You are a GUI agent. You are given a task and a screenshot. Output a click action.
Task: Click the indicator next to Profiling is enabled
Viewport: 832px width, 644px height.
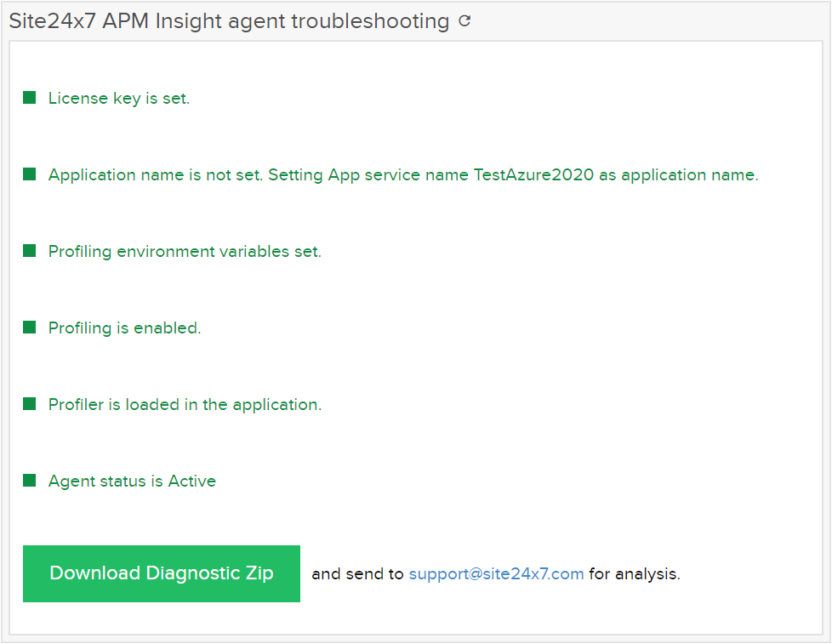point(28,327)
